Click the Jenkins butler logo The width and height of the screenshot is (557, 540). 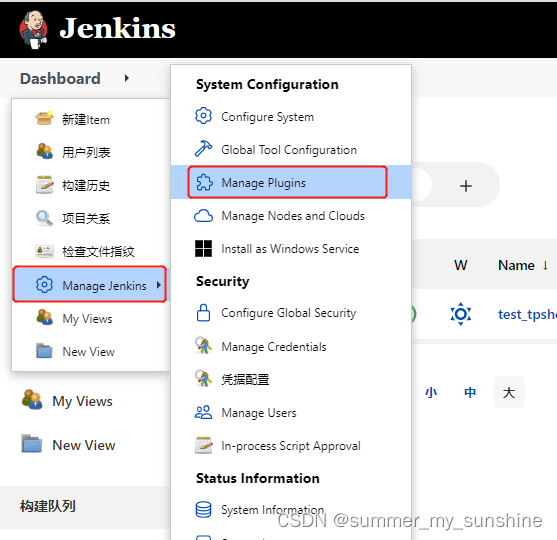[x=33, y=30]
